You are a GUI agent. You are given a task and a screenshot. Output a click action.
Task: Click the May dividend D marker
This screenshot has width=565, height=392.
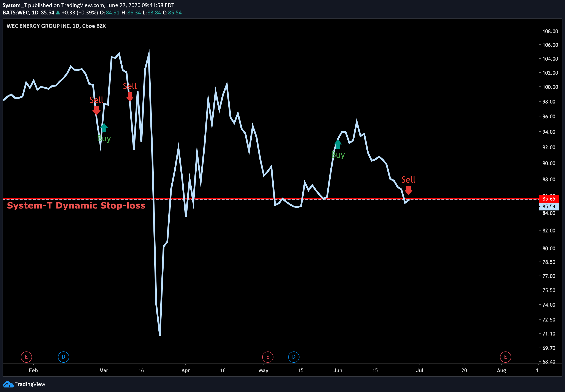click(294, 357)
